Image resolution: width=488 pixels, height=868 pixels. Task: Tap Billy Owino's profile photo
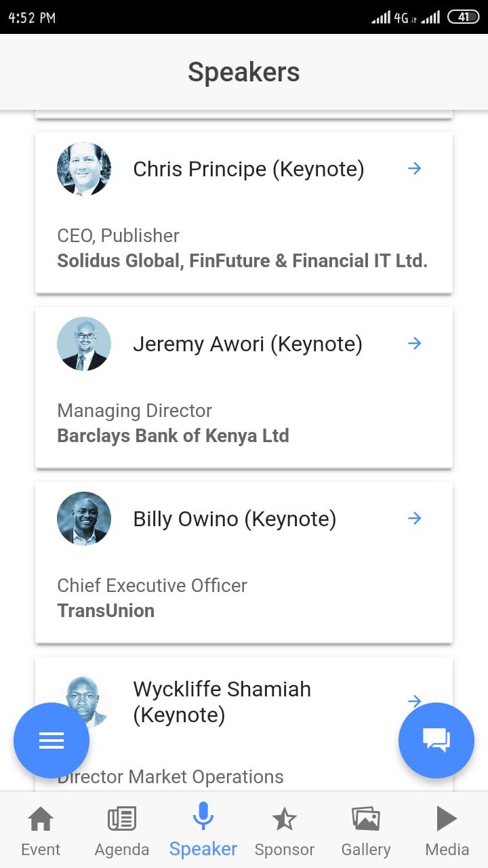tap(84, 519)
